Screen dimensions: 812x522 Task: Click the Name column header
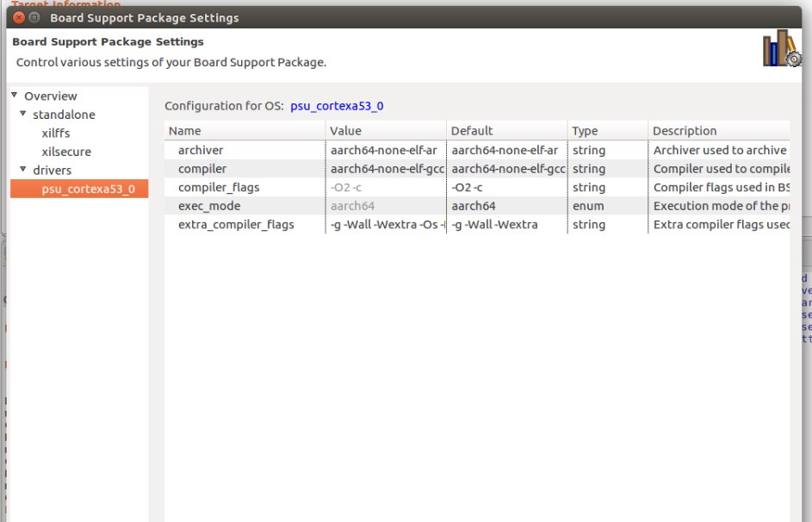click(245, 131)
